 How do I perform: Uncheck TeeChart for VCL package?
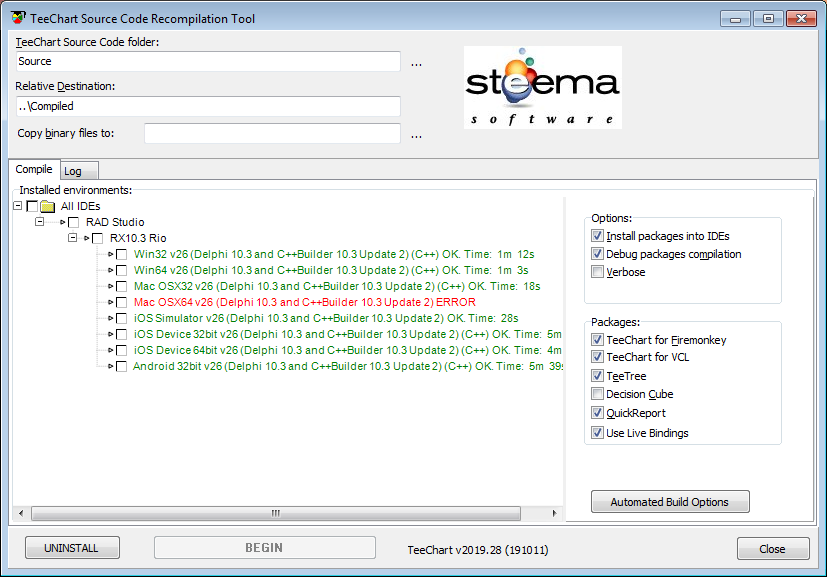(597, 357)
